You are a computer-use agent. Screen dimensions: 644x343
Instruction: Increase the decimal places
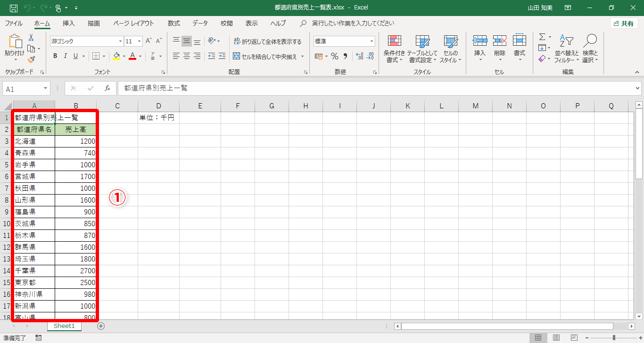(359, 56)
